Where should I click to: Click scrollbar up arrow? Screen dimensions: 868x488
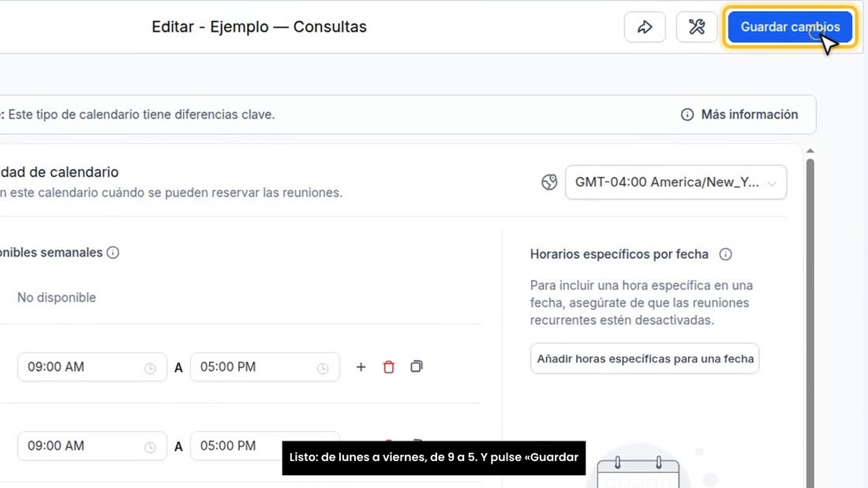click(x=810, y=151)
